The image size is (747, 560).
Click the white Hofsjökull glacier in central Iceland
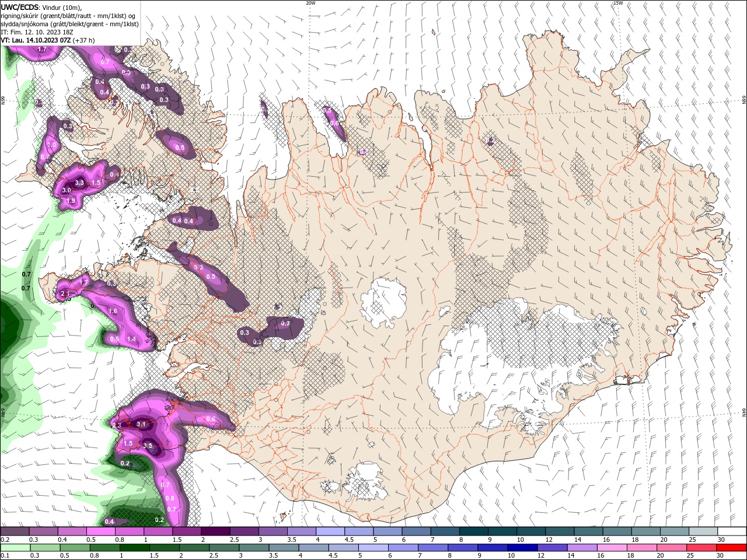(x=383, y=303)
